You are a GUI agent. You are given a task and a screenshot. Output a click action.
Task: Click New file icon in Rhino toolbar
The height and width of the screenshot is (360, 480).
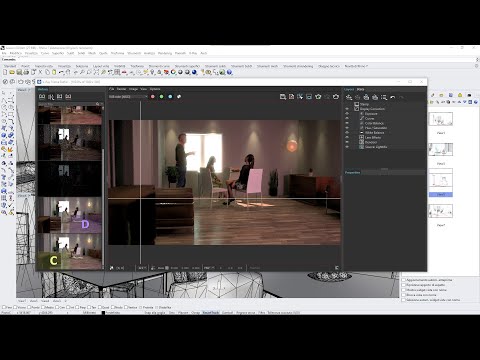click(5, 72)
